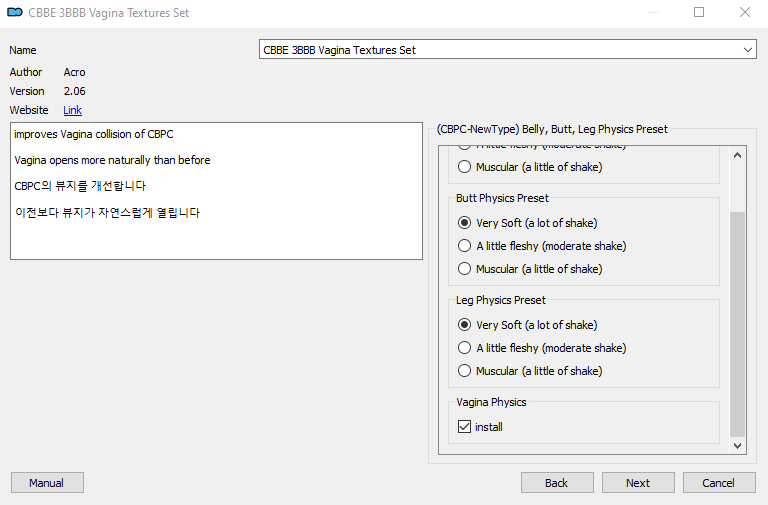Screen dimensions: 768x505
Task: Go Back to the previous step
Action: pyautogui.click(x=557, y=483)
